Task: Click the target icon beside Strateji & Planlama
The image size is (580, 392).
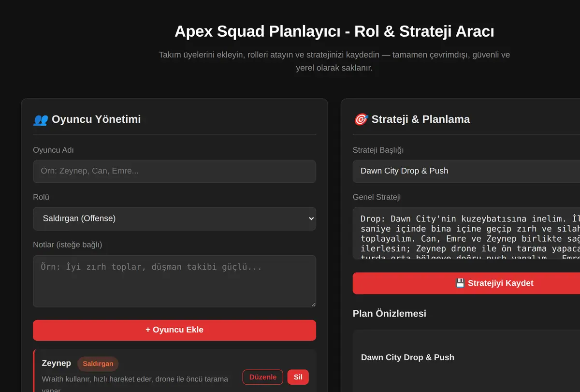Action: point(361,119)
